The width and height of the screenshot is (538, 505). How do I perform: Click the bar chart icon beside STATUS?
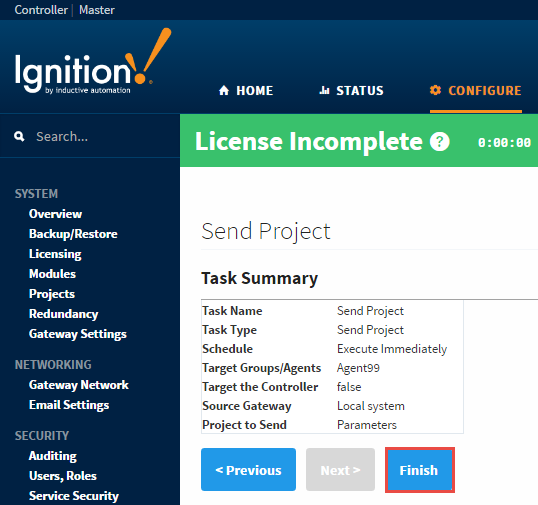[324, 90]
